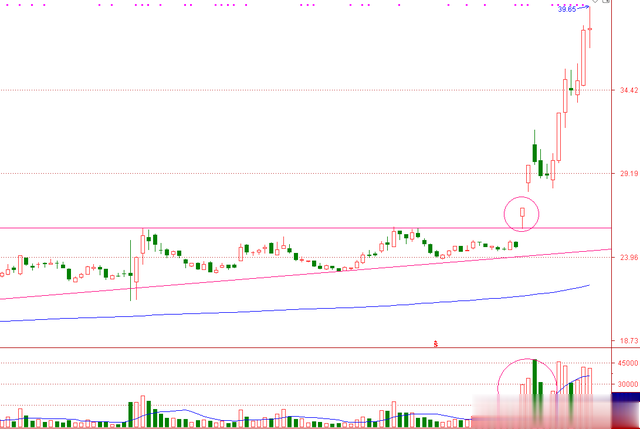Click the 39.65 high price label
This screenshot has height=429, width=640.
(567, 9)
